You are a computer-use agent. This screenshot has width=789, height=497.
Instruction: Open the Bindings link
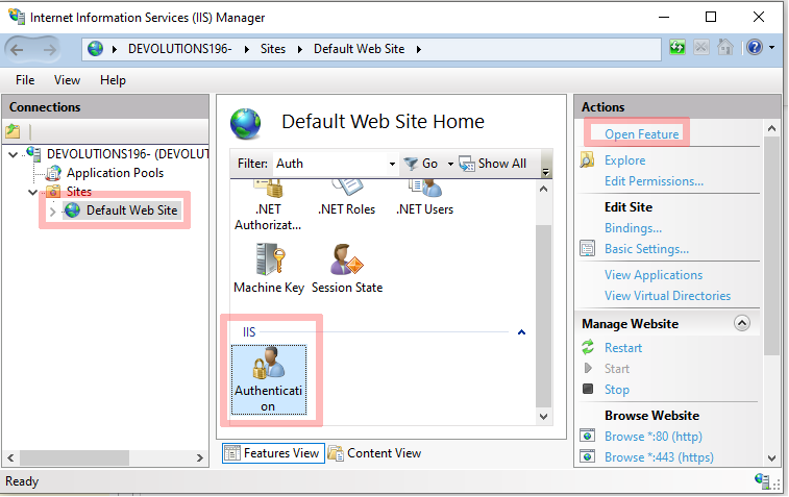pos(633,228)
